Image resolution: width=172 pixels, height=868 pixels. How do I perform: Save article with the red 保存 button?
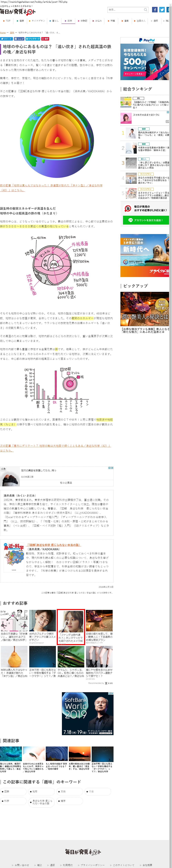tap(46, 39)
